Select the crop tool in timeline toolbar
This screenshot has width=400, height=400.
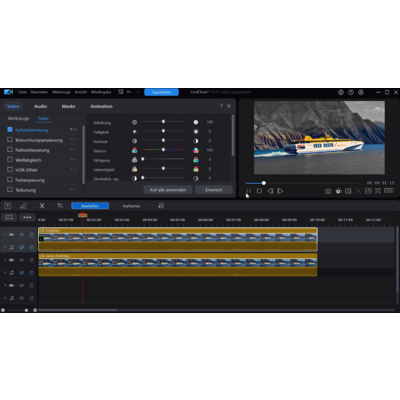point(60,206)
